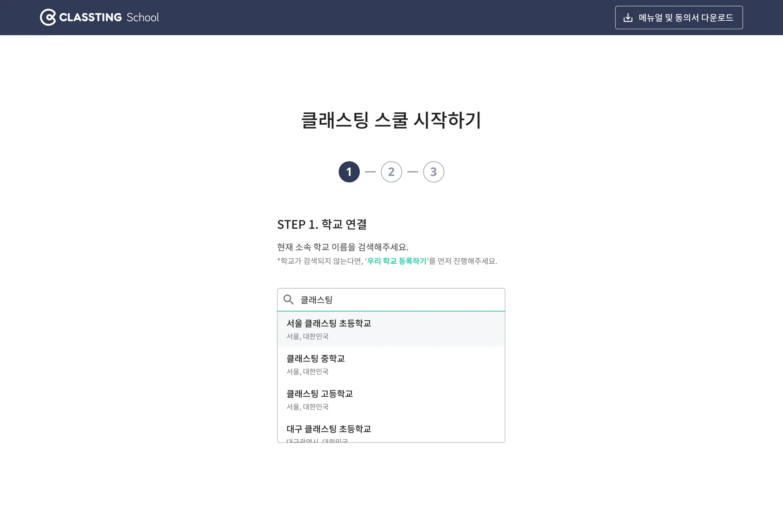Click the STEP 1. 학교 연결 title

322,224
